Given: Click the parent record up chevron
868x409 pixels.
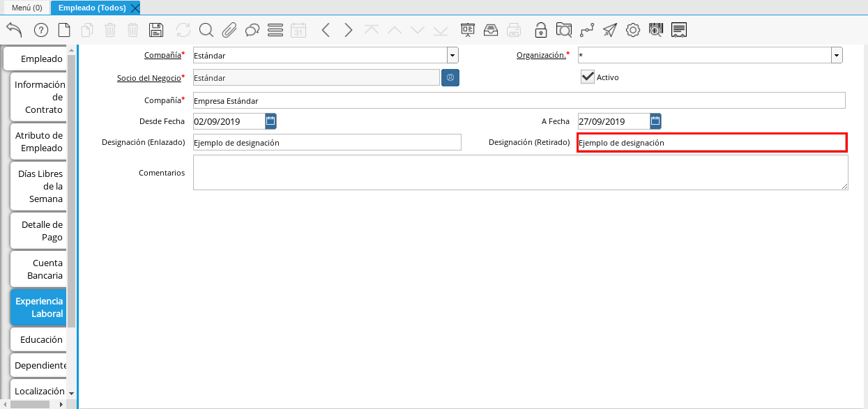Looking at the screenshot, I should point(395,30).
